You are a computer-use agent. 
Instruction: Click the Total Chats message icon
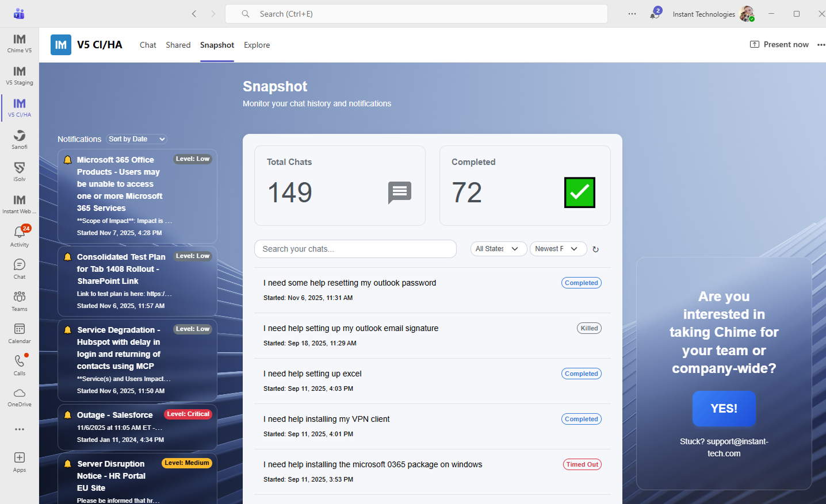pos(400,193)
